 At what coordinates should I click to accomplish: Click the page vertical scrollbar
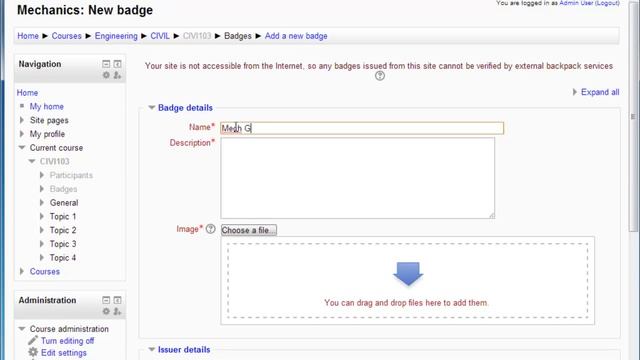(633, 117)
